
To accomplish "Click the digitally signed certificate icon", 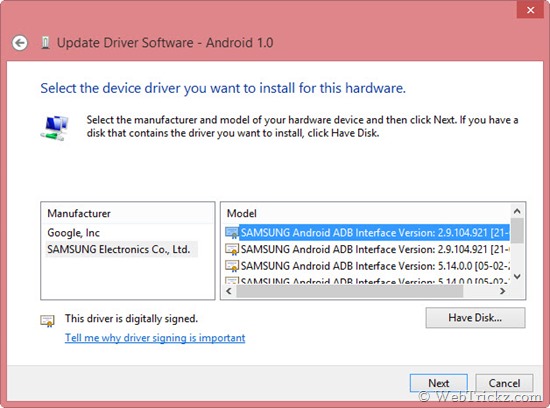I will pyautogui.click(x=47, y=321).
